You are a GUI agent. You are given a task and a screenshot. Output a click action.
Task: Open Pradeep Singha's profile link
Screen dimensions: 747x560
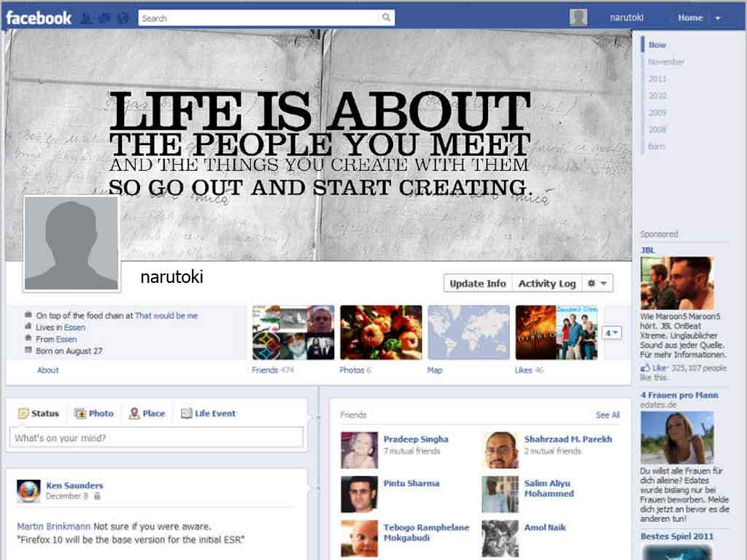[416, 439]
